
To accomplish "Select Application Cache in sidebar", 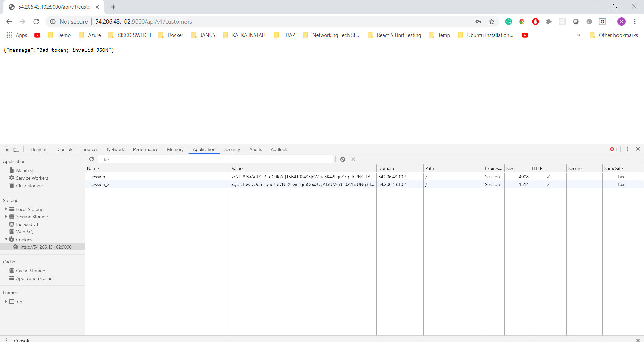I will [x=34, y=278].
